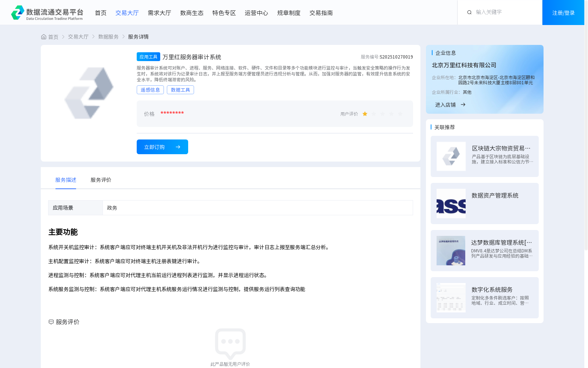Click the platform logo at top left
Screen dimensions: 588x368
(47, 13)
